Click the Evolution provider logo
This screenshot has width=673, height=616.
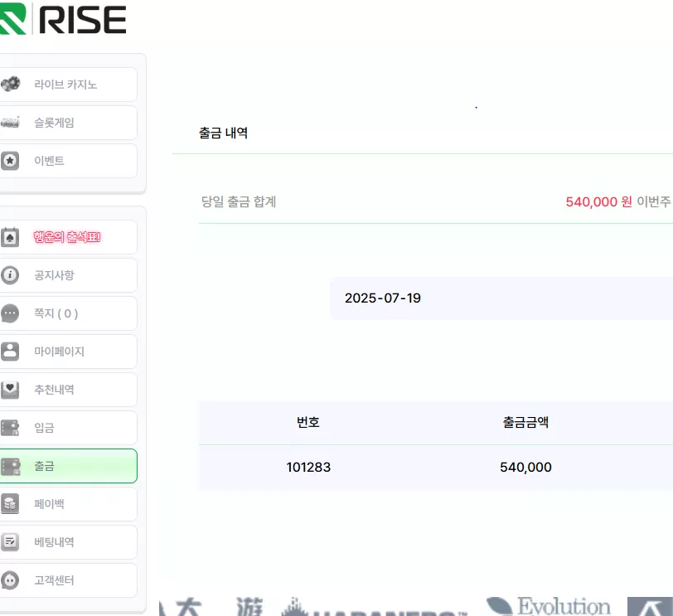pyautogui.click(x=549, y=606)
